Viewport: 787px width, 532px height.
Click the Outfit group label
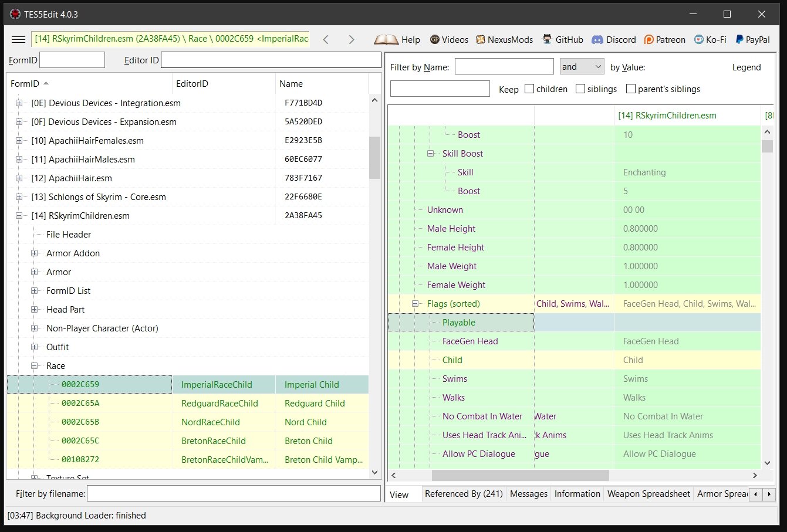[58, 347]
